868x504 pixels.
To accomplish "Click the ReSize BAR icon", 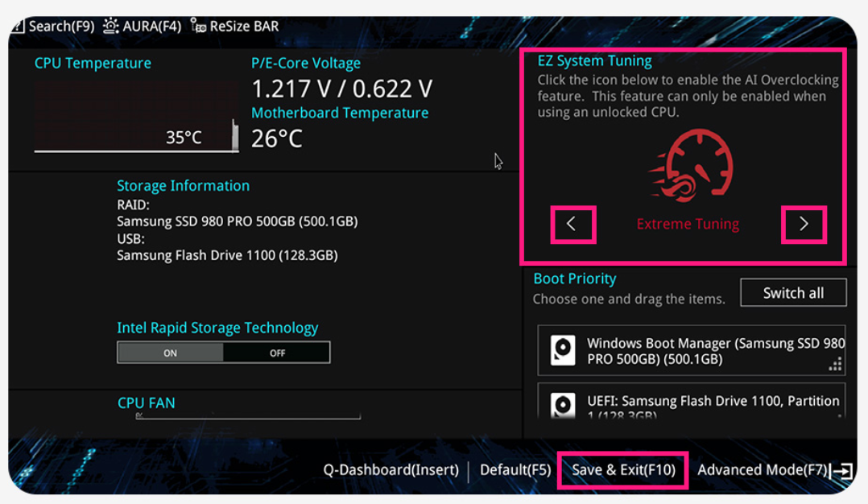I will point(198,26).
